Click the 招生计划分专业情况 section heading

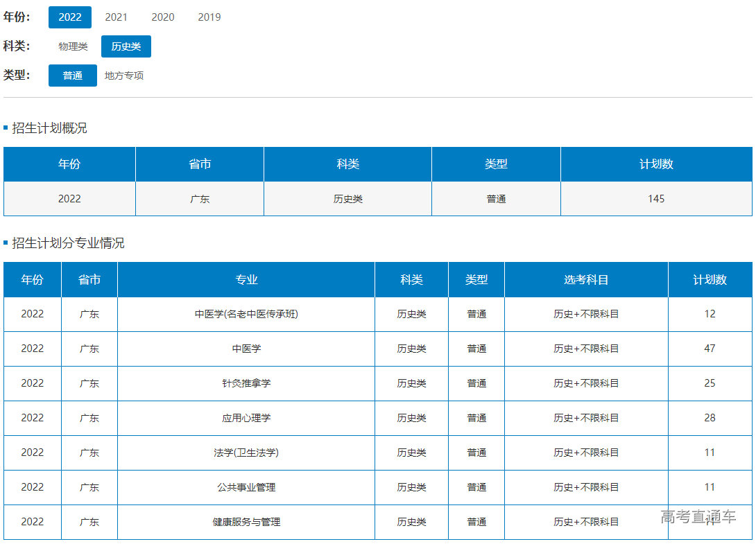pyautogui.click(x=68, y=243)
